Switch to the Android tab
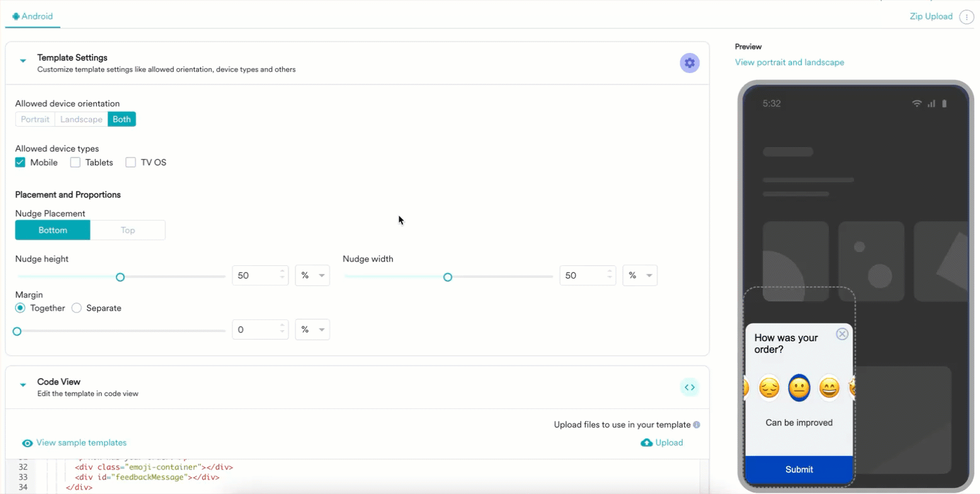The image size is (980, 494). pos(33,16)
